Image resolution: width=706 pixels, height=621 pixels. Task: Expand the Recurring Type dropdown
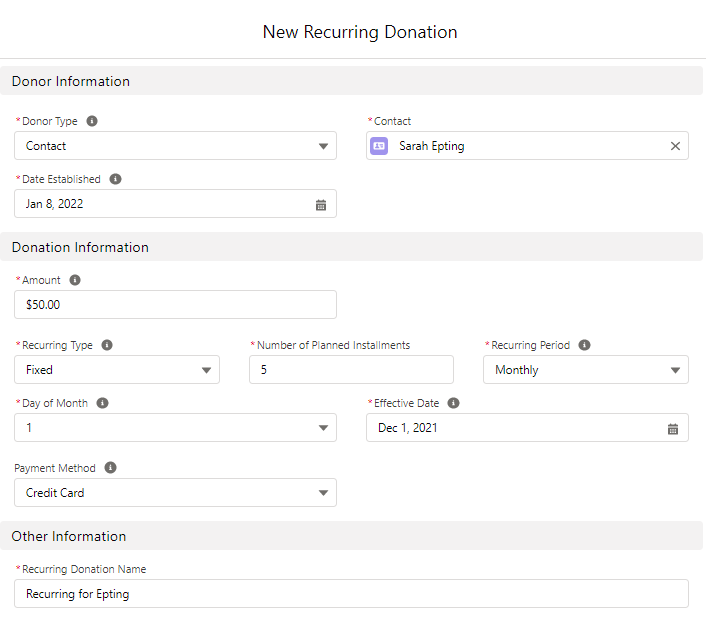(x=117, y=370)
